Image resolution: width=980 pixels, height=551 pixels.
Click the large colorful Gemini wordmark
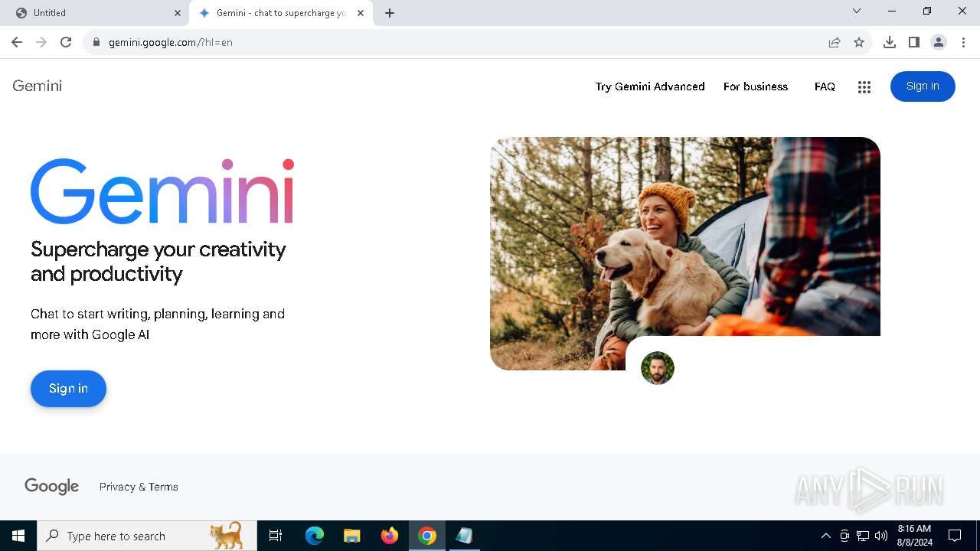pyautogui.click(x=162, y=191)
